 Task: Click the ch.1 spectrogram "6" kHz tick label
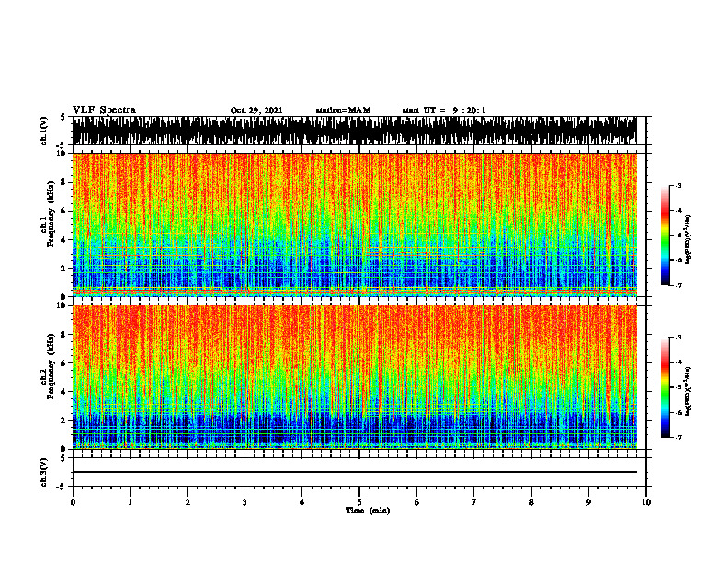pyautogui.click(x=64, y=211)
